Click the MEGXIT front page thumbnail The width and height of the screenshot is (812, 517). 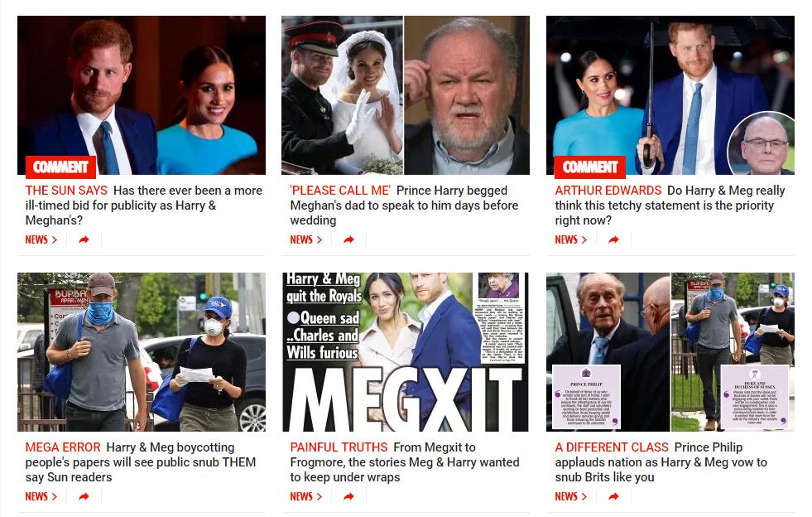point(406,352)
